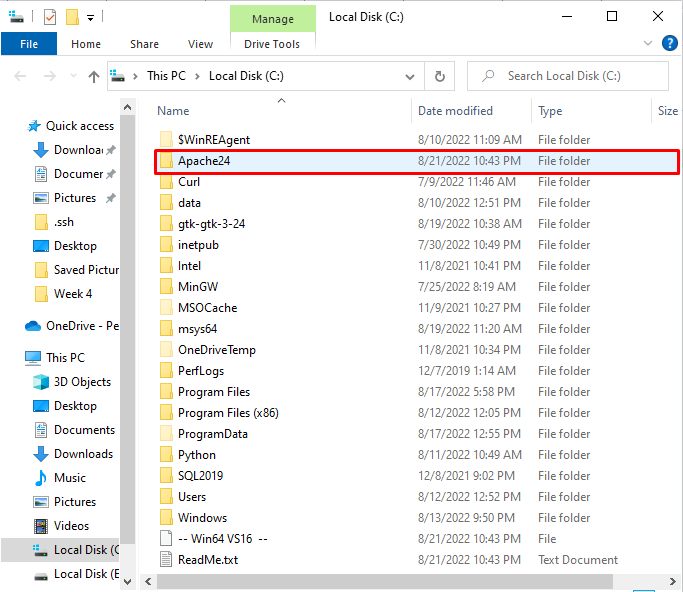
Task: Open Help with the question mark icon
Action: point(669,43)
